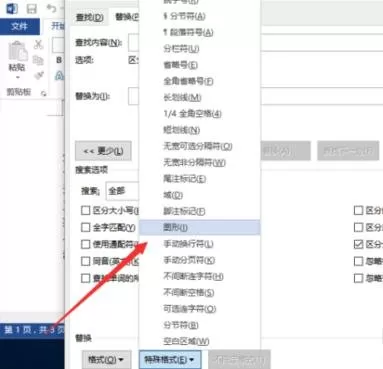The height and width of the screenshot is (369, 383).
Task: Select the highlighted 图形(I) menu item
Action: [200, 227]
